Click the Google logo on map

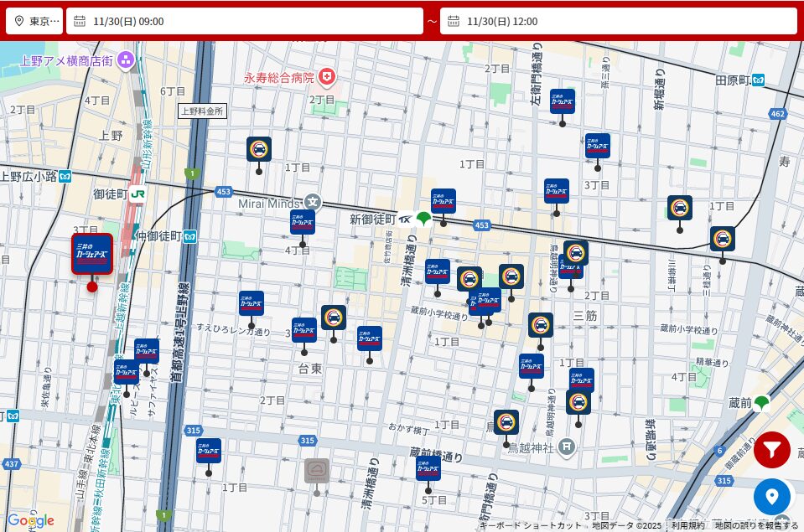point(30,520)
